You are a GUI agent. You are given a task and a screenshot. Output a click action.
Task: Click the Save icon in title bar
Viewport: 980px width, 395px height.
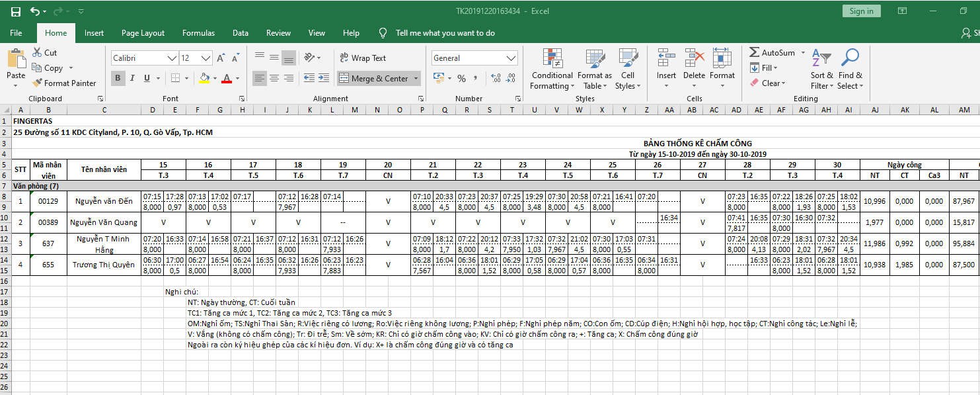point(16,11)
